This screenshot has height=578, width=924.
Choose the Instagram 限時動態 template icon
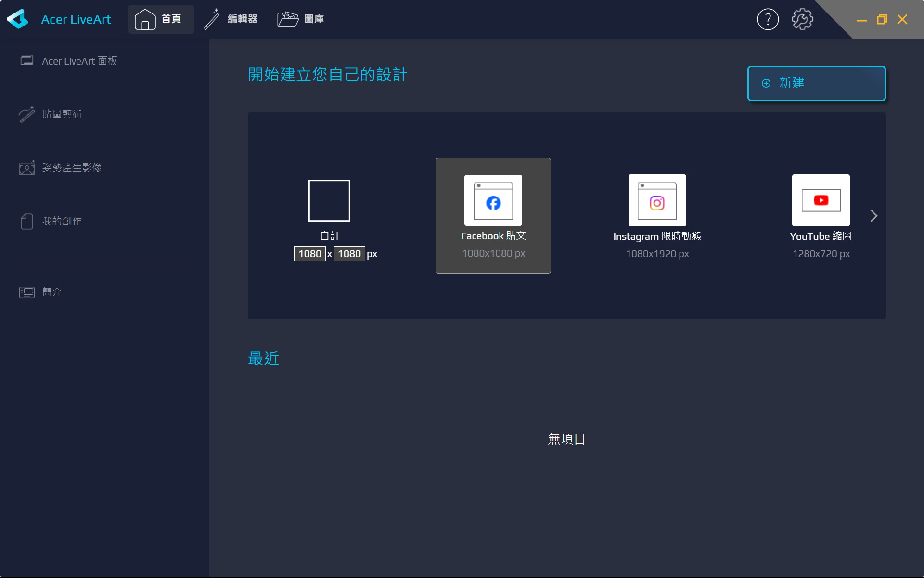(x=657, y=200)
